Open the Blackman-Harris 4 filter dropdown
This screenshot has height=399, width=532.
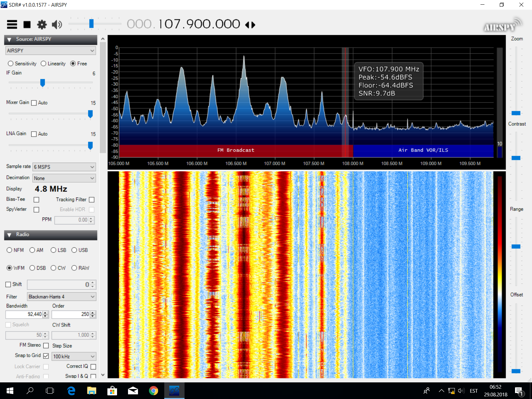click(x=62, y=297)
